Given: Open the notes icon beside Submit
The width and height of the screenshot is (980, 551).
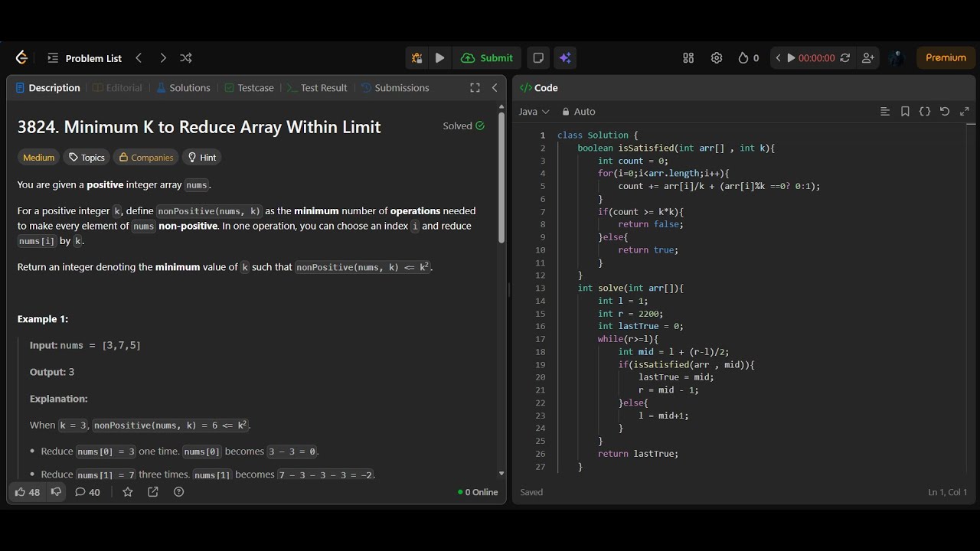Looking at the screenshot, I should 538,57.
